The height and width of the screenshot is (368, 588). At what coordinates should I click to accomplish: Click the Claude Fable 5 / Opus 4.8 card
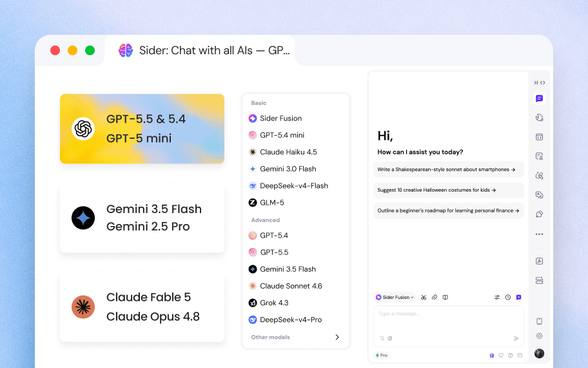click(x=142, y=307)
